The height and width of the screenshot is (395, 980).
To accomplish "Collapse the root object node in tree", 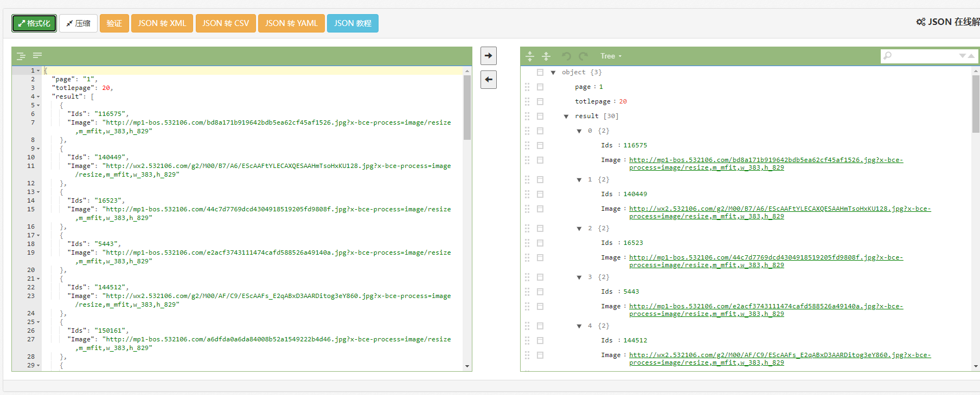I will click(553, 73).
